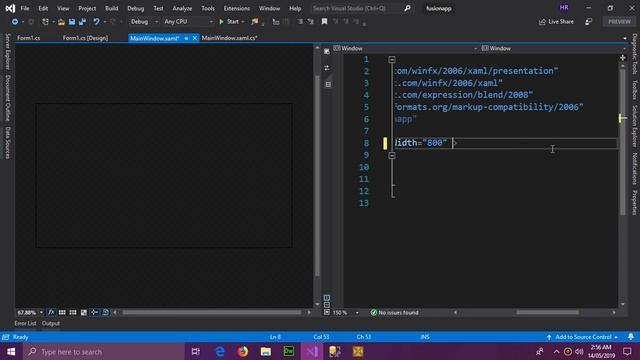Open the Extensions menu
The image size is (640, 360).
pos(237,8)
